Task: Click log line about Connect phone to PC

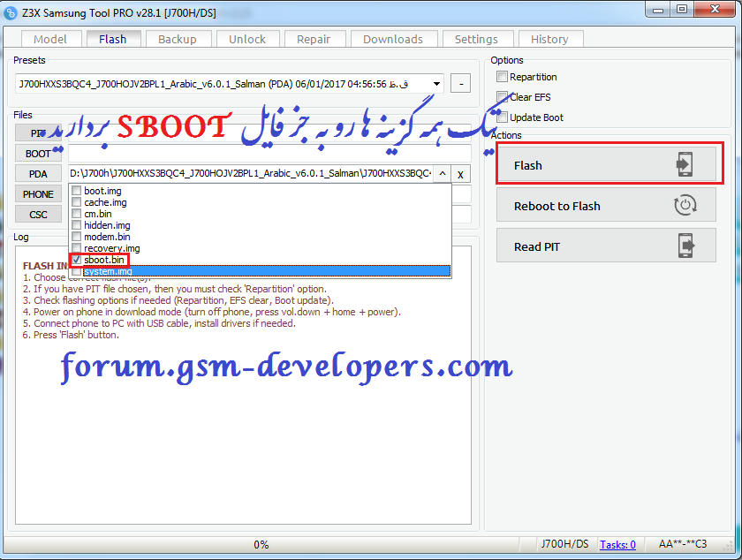Action: click(x=159, y=323)
